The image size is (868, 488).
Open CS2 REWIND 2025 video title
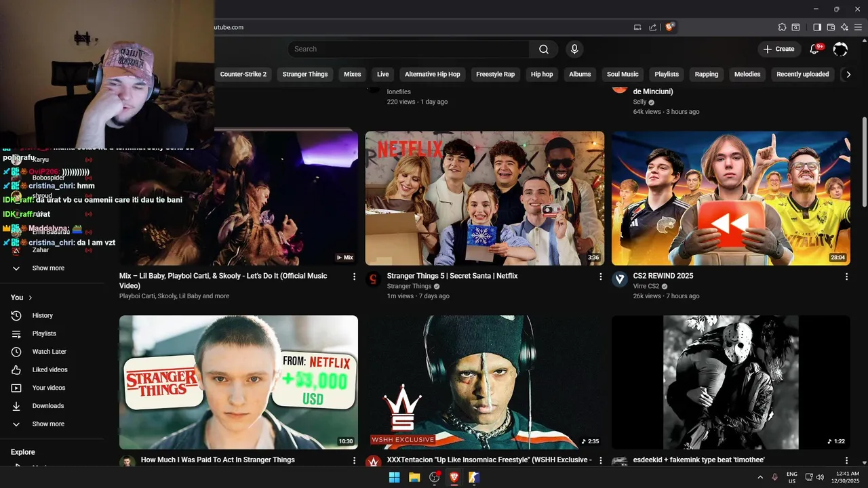pos(663,276)
